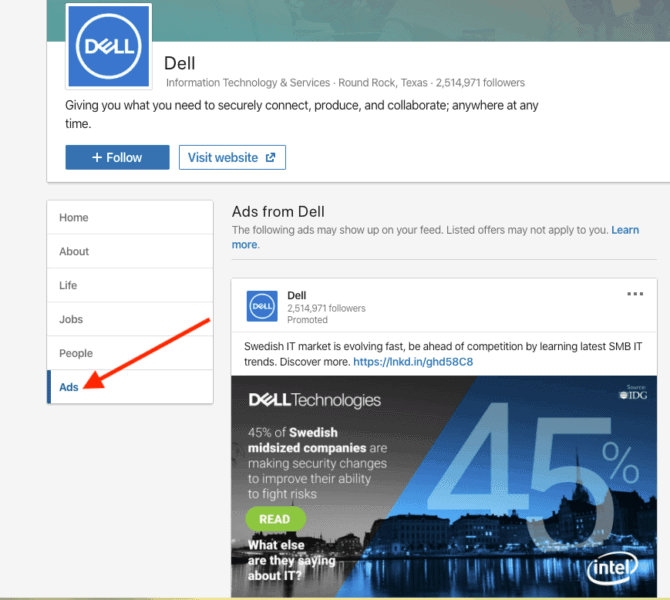Follow the Dell company page

(x=117, y=157)
